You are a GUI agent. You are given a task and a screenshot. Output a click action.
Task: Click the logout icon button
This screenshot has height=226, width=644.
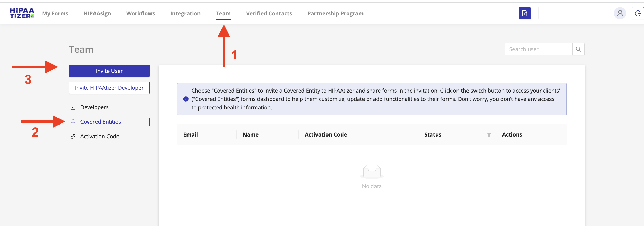click(638, 13)
